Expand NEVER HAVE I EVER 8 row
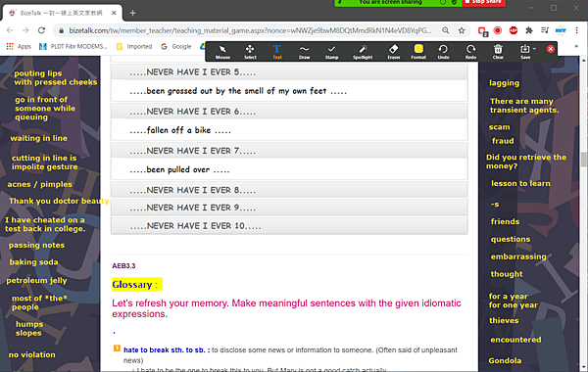Screen dimensions: 588x372 coord(289,190)
